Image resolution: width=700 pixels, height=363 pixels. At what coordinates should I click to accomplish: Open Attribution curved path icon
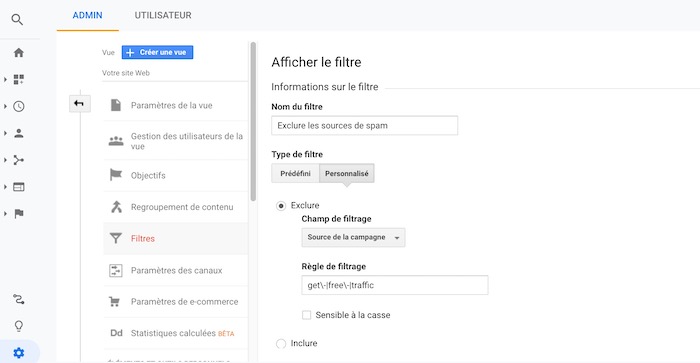18,299
